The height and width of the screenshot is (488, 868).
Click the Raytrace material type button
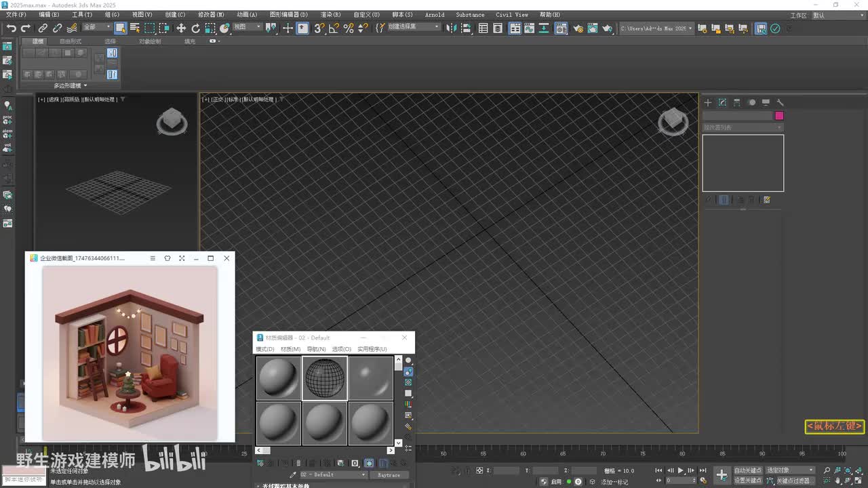click(389, 475)
